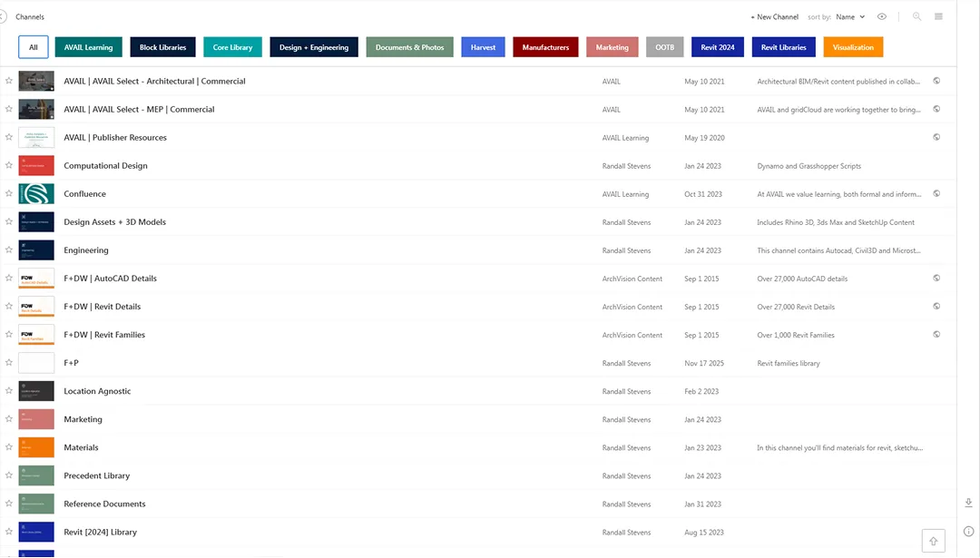
Task: Select the All filter tab
Action: tap(34, 47)
